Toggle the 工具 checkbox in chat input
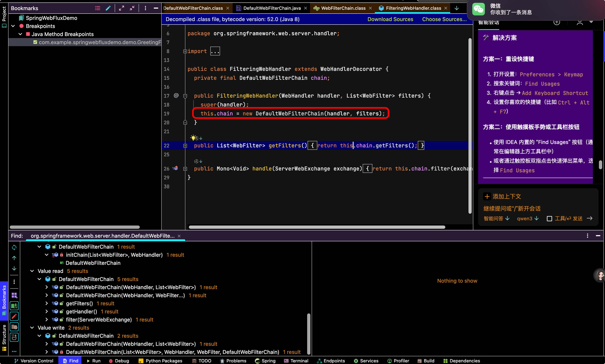This screenshot has width=605, height=364. coord(549,219)
